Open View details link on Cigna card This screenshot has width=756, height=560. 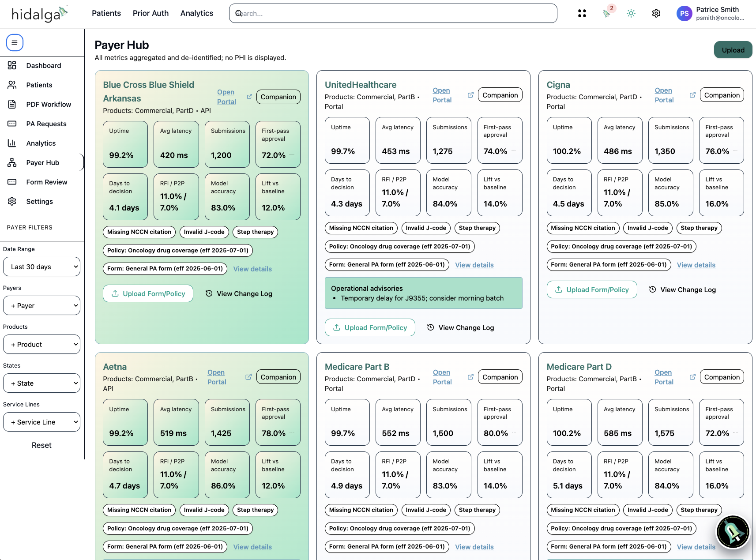696,265
